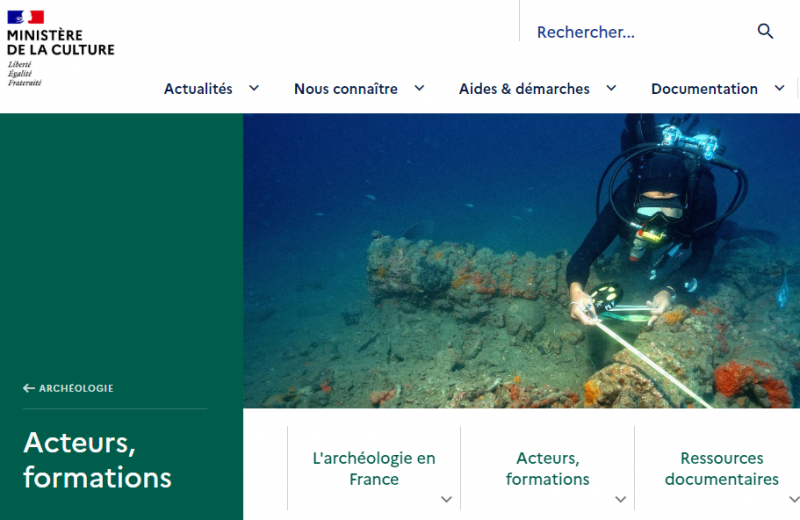Open the Aides & démarches menu
800x520 pixels.
click(524, 89)
